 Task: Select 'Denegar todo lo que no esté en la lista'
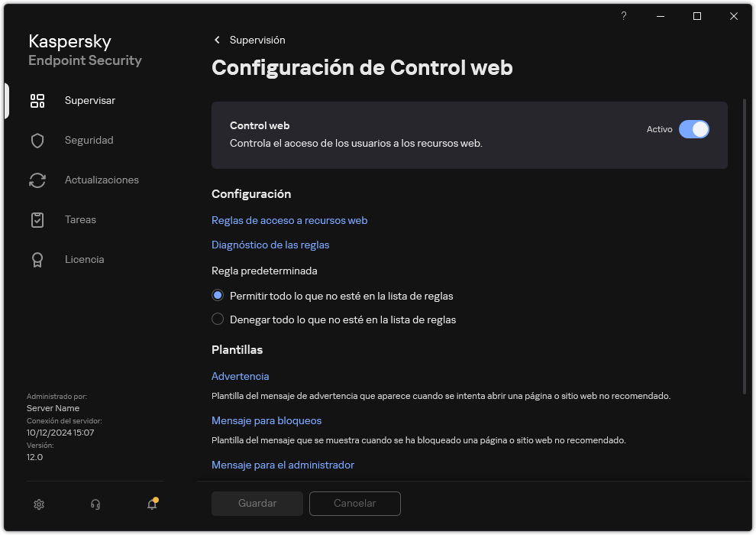[218, 319]
